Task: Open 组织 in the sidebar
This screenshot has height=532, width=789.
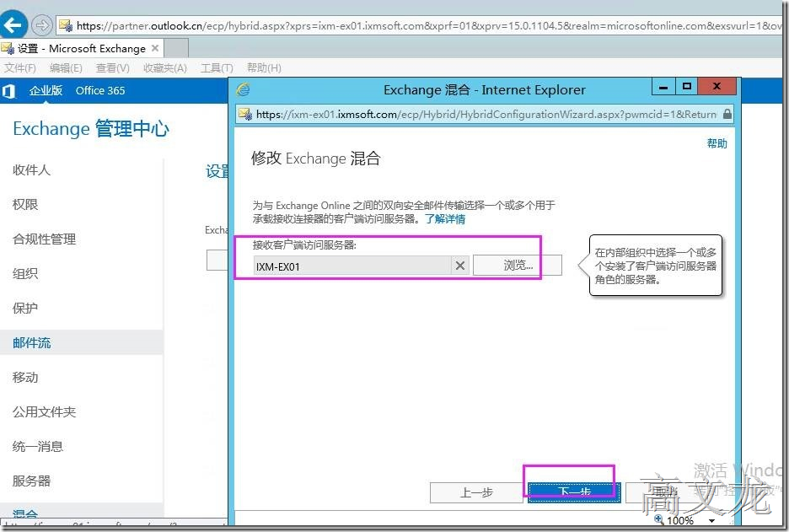Action: (x=25, y=274)
